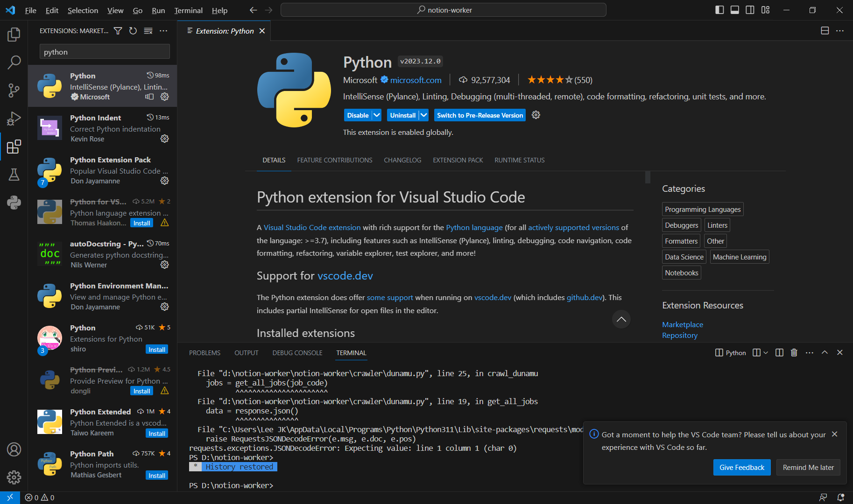Install Python Extended by Taiwo Kareem
The width and height of the screenshot is (853, 504).
tap(157, 434)
